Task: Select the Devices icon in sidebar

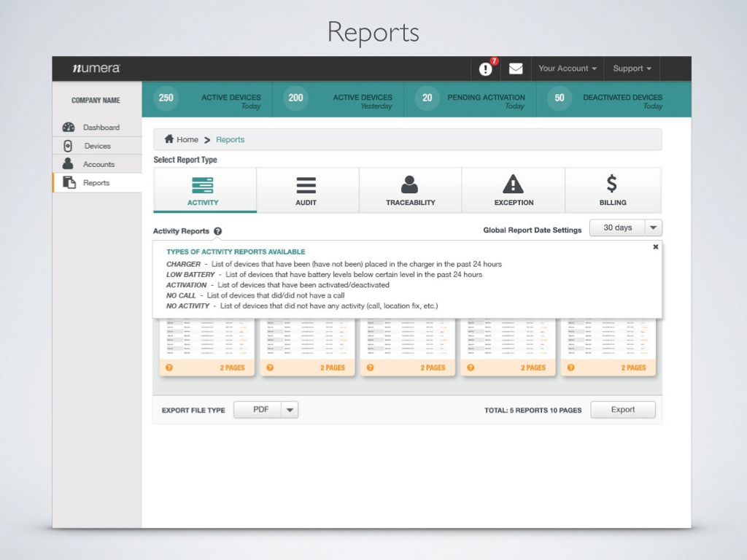Action: tap(68, 146)
